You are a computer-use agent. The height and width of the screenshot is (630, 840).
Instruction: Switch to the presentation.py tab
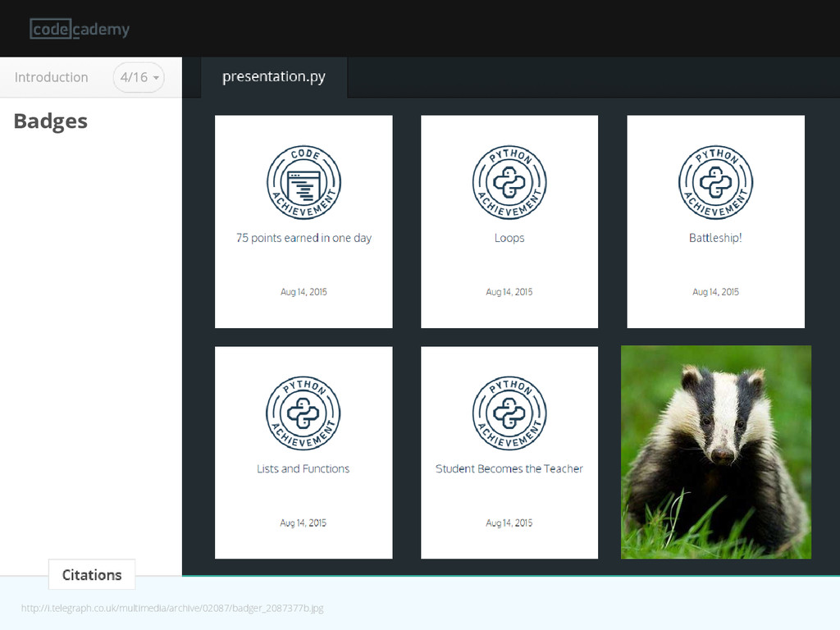tap(274, 77)
